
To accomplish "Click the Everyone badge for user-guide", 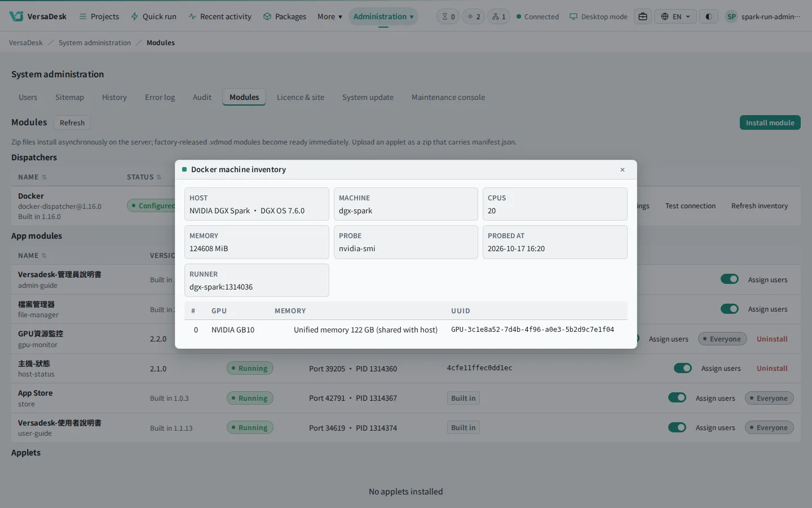I will point(769,427).
